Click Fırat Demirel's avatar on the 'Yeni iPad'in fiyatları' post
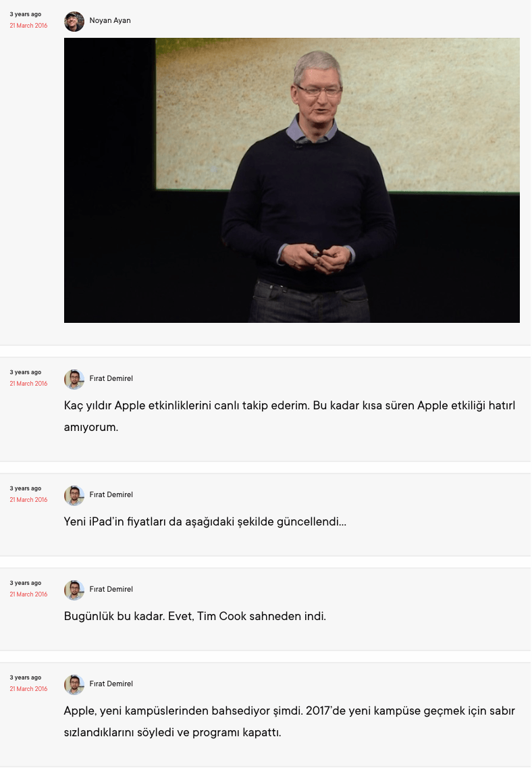 [74, 496]
